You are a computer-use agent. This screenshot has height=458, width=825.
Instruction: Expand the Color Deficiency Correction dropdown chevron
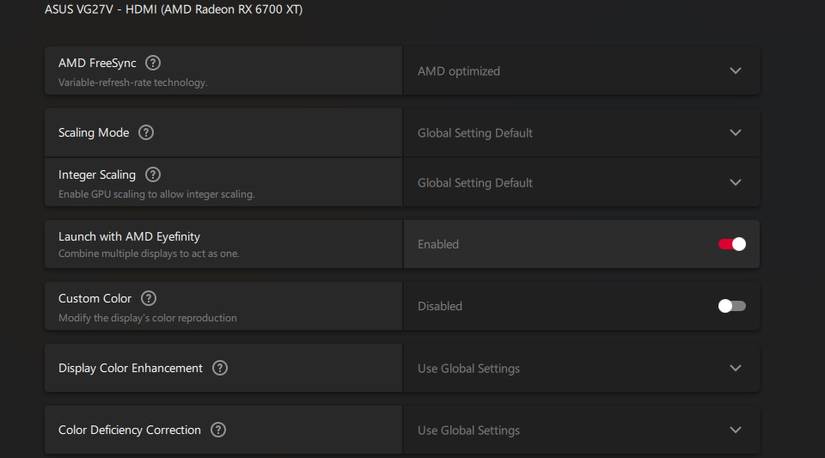pos(735,430)
